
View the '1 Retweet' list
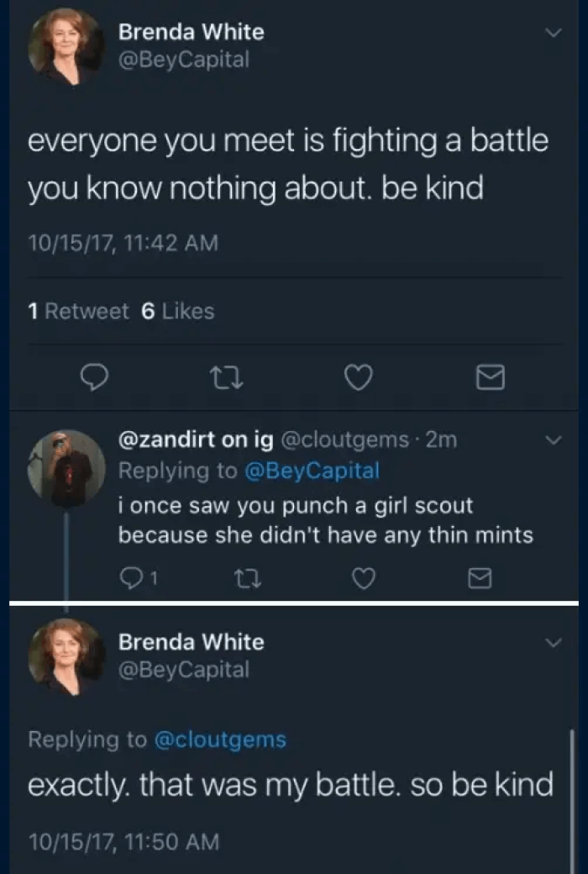tap(78, 312)
